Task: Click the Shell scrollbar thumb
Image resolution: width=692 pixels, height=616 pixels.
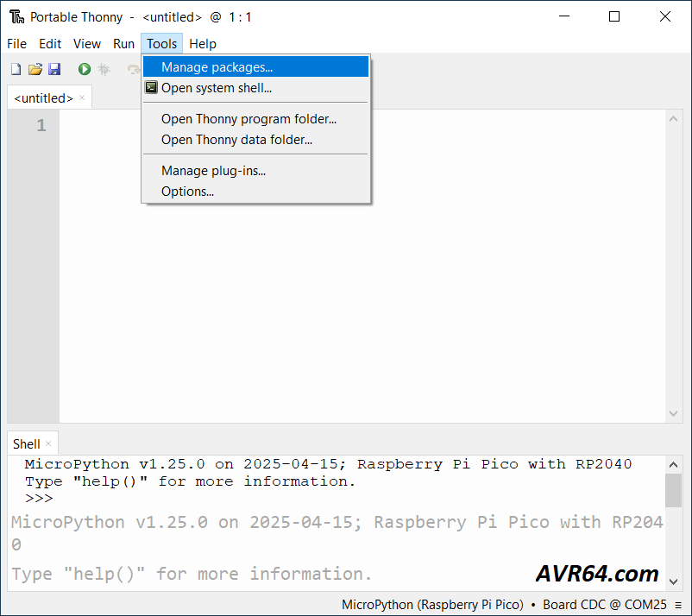Action: [x=674, y=491]
